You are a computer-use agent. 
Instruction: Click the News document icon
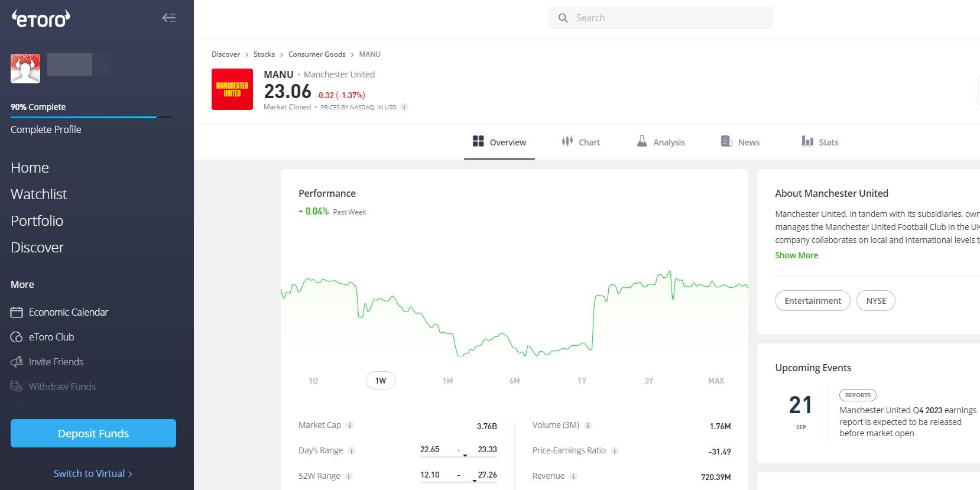point(726,141)
